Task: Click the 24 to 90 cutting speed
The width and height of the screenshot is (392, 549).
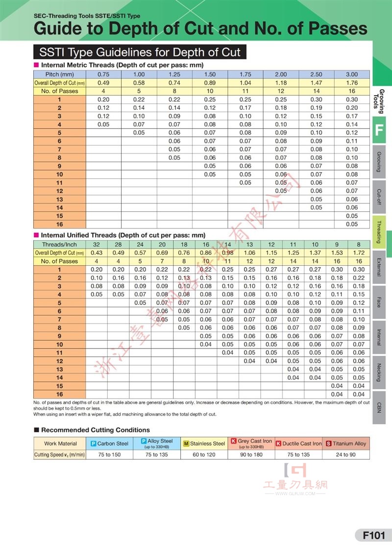Action: point(346,454)
